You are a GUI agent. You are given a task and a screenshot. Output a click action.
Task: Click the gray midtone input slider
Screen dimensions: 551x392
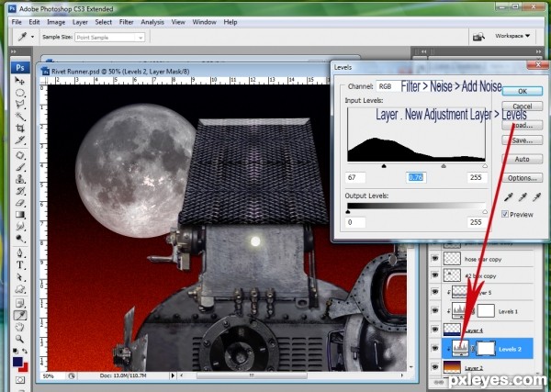(x=444, y=165)
